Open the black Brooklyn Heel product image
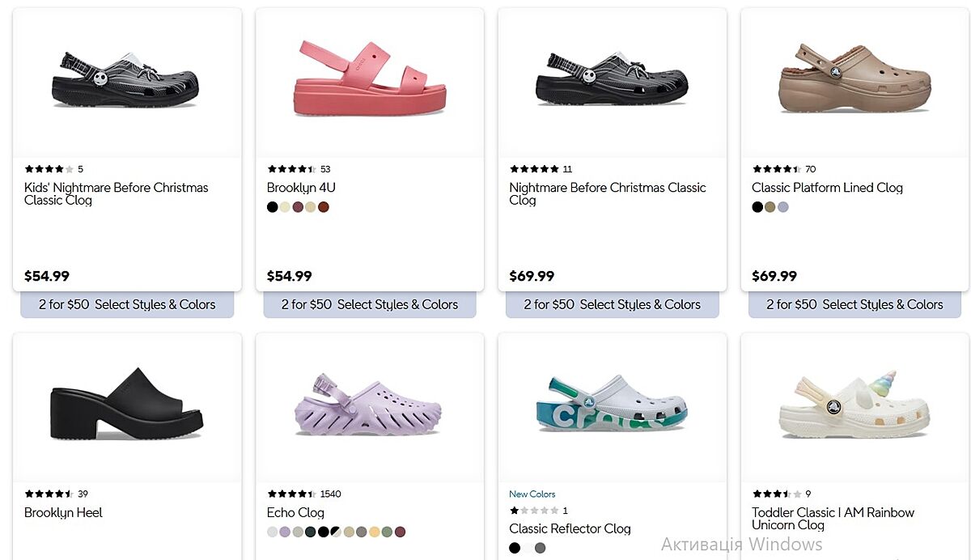This screenshot has height=560, width=971. point(127,403)
